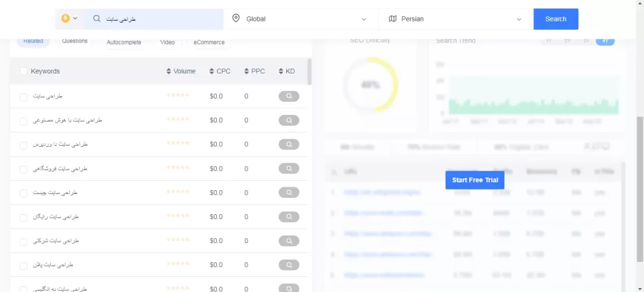Select the Autocomplete tab

click(x=124, y=42)
